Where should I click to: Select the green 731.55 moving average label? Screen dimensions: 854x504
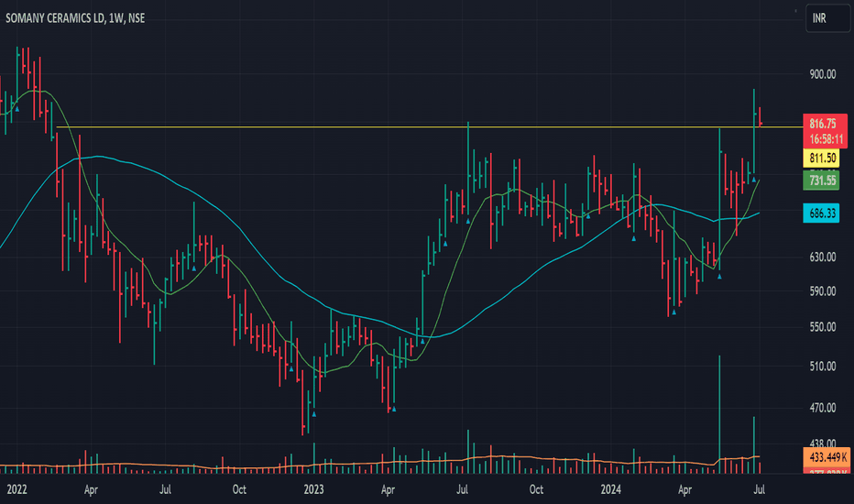(x=821, y=181)
